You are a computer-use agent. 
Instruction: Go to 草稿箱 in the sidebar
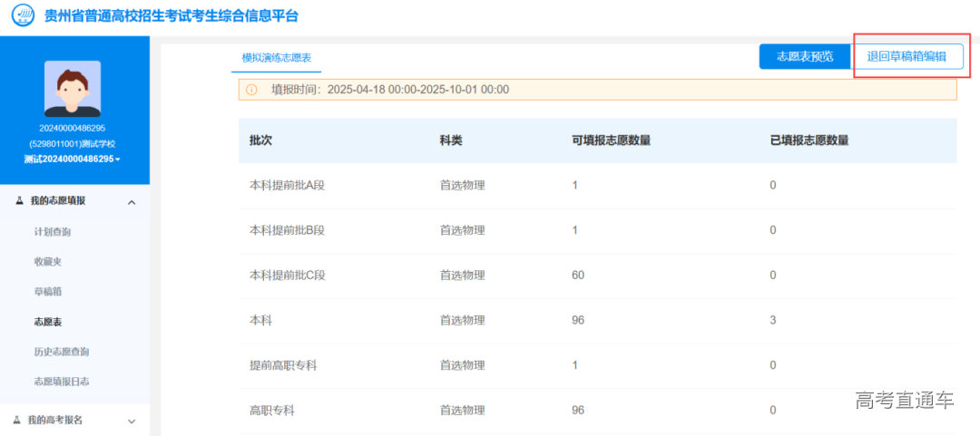[x=47, y=292]
